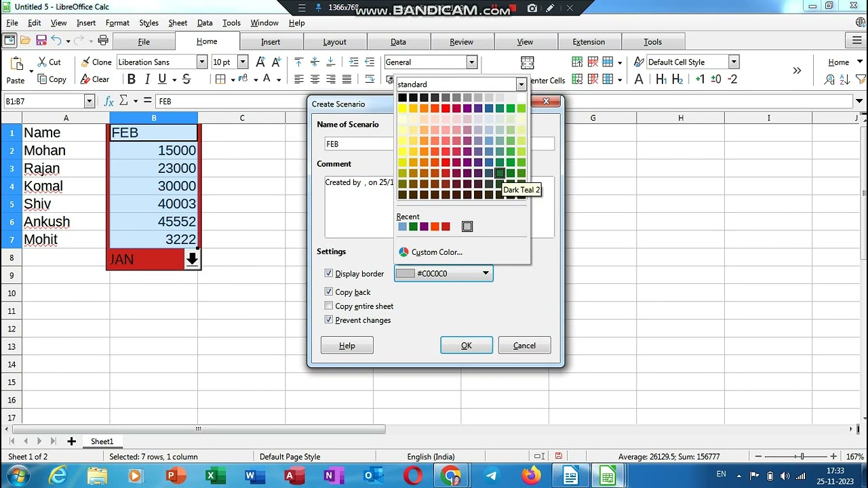Toggle Italic formatting
868x488 pixels.
tap(147, 79)
